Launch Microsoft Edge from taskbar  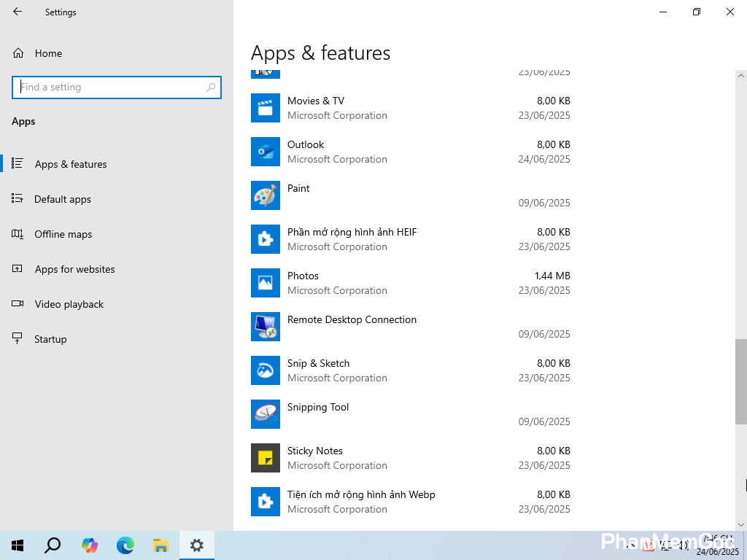pos(125,545)
